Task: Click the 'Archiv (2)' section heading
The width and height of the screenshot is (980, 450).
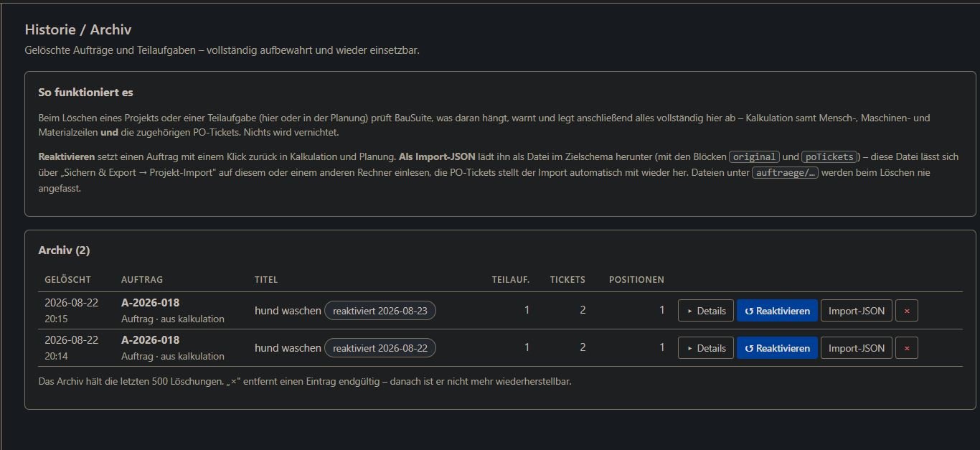Action: coord(64,250)
